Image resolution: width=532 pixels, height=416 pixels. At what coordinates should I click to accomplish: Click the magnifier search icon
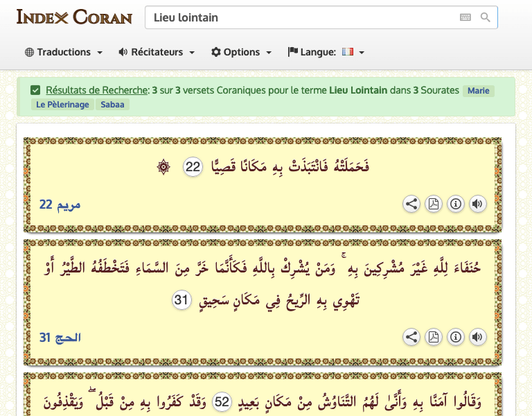(x=486, y=17)
